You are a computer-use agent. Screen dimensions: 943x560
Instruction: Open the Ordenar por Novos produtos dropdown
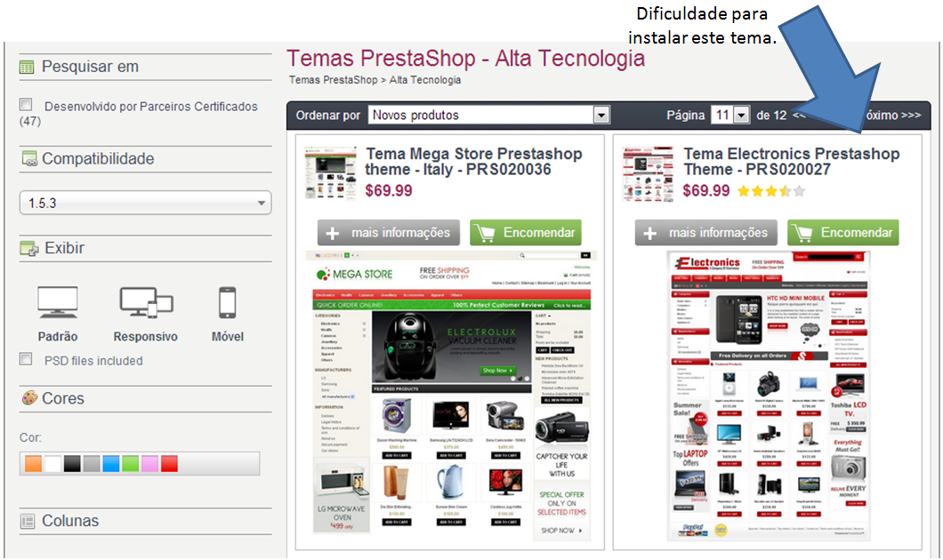point(489,115)
